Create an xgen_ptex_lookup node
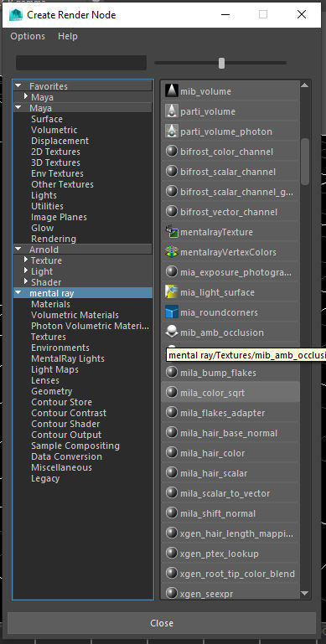326x644 pixels. click(x=230, y=554)
